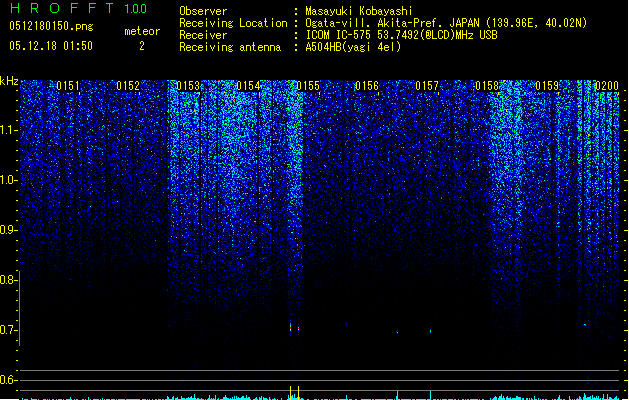Click the kHz axis unit label

9,81
